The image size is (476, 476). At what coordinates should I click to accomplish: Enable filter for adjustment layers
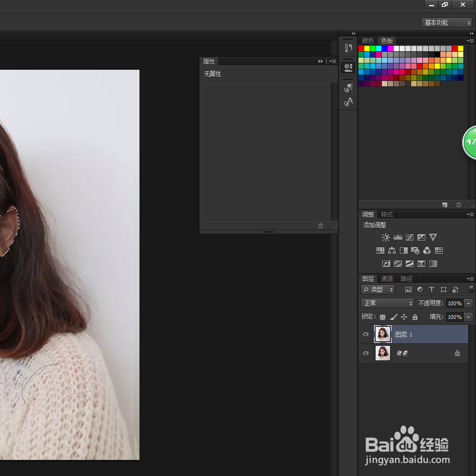[420, 290]
